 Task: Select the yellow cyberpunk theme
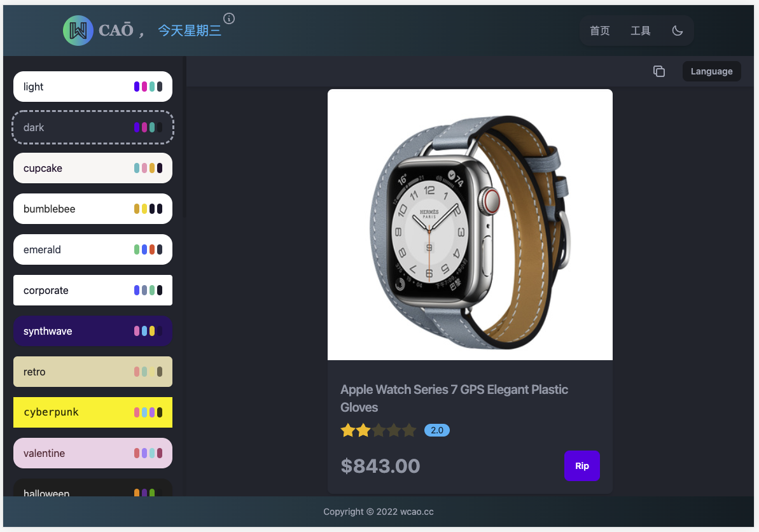[93, 412]
